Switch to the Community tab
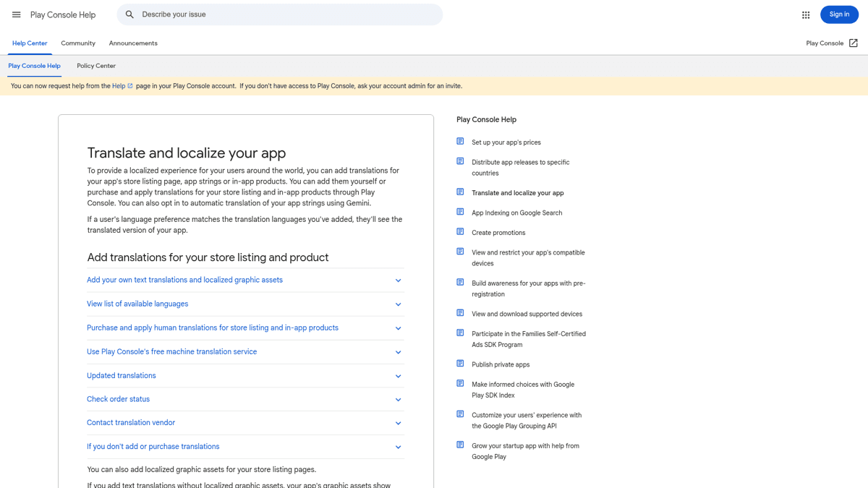The image size is (868, 488). tap(78, 43)
